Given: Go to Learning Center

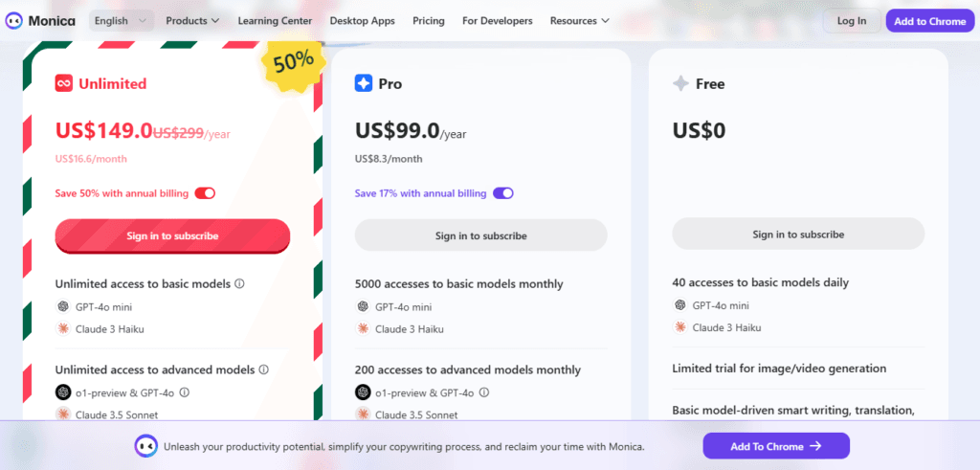Looking at the screenshot, I should [275, 20].
